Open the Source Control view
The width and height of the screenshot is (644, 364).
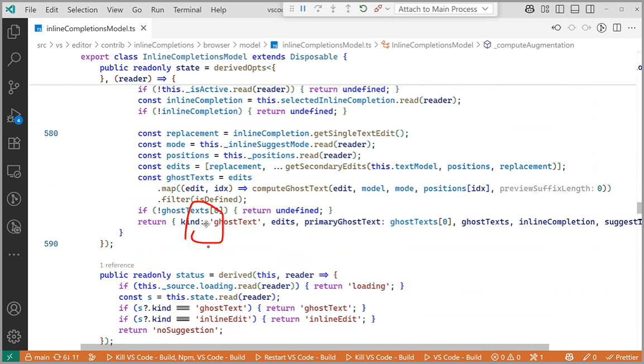13,88
